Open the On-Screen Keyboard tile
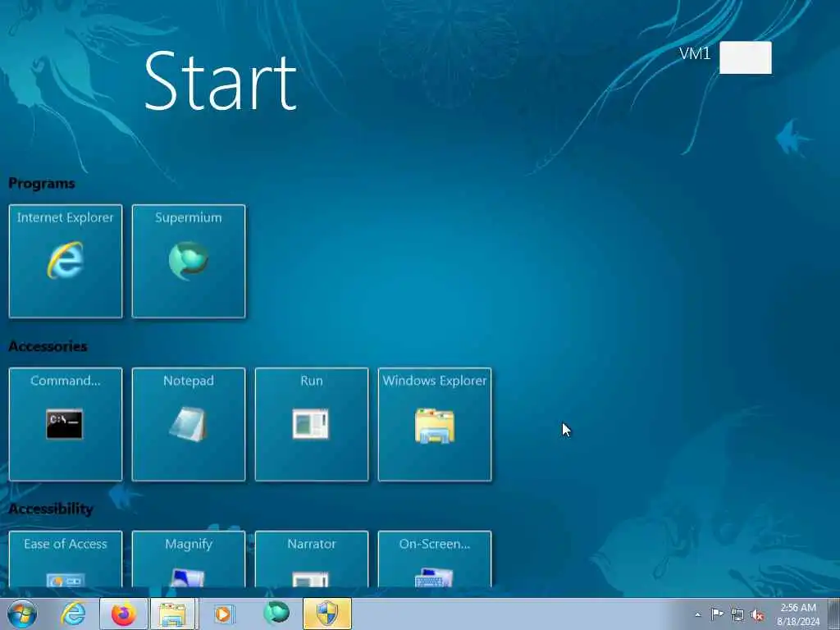The height and width of the screenshot is (630, 840). [x=435, y=559]
